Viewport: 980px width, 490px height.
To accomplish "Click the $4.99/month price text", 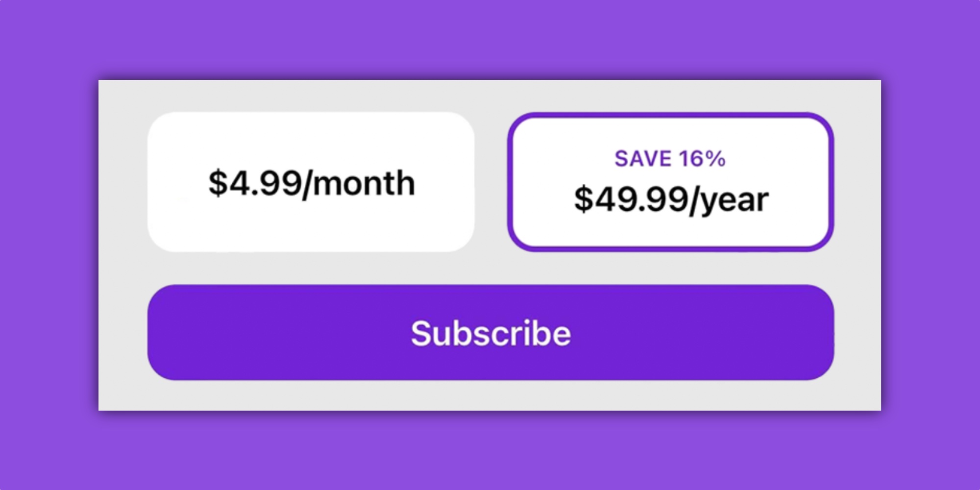I will (312, 183).
